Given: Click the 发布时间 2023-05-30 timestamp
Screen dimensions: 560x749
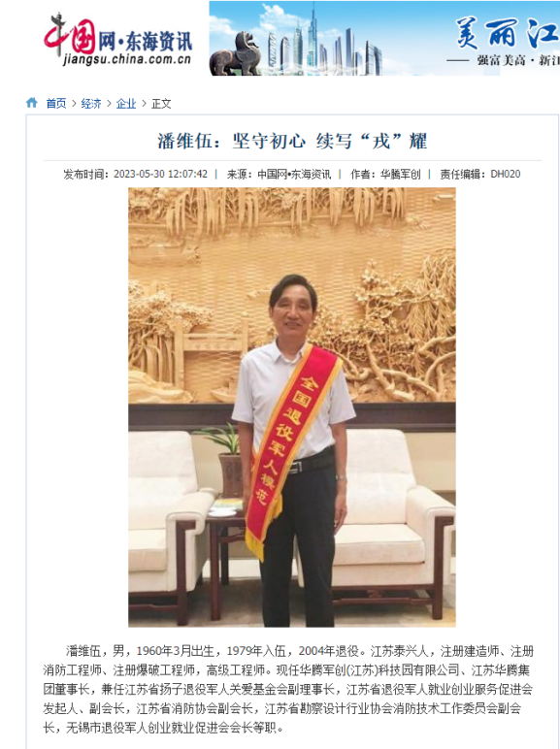Looking at the screenshot, I should coord(135,174).
